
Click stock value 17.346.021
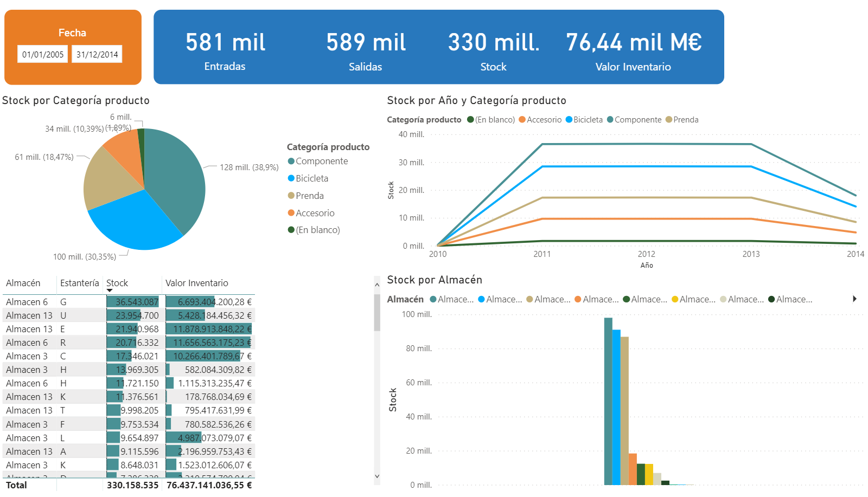click(137, 356)
